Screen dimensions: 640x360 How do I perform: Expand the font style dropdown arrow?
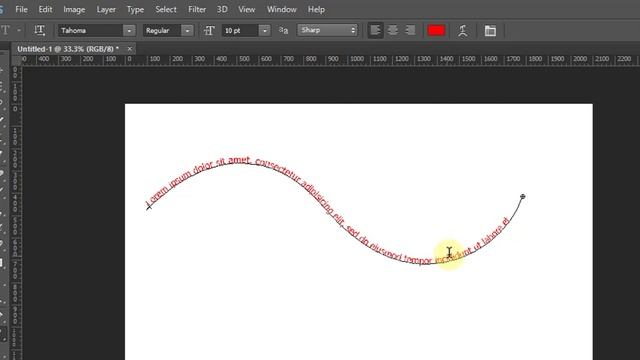coord(187,31)
